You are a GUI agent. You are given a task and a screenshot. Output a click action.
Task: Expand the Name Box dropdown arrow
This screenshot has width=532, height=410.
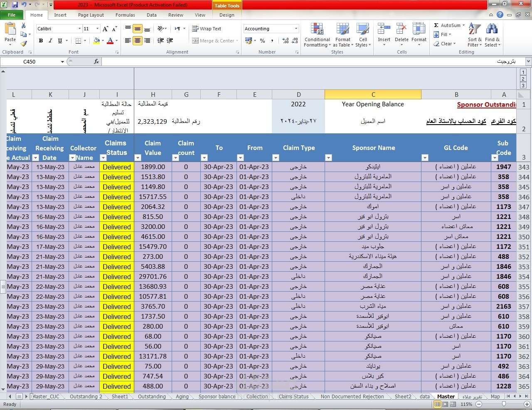pos(62,61)
